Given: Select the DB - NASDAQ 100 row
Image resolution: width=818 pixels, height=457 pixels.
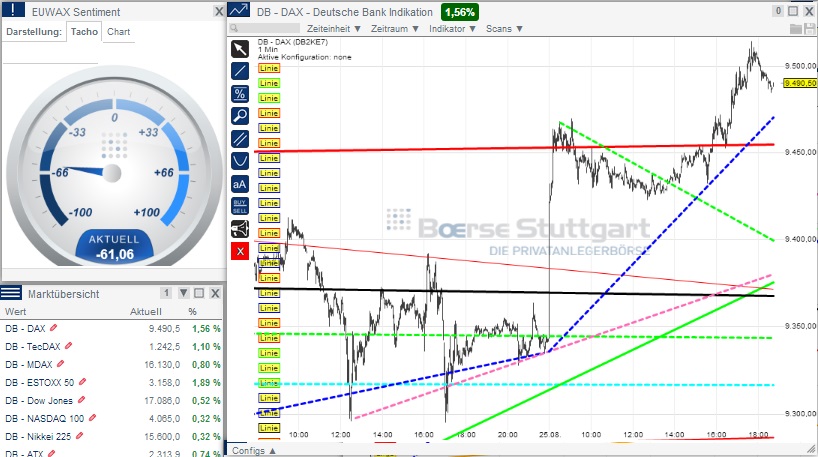Looking at the screenshot, I should [x=112, y=418].
